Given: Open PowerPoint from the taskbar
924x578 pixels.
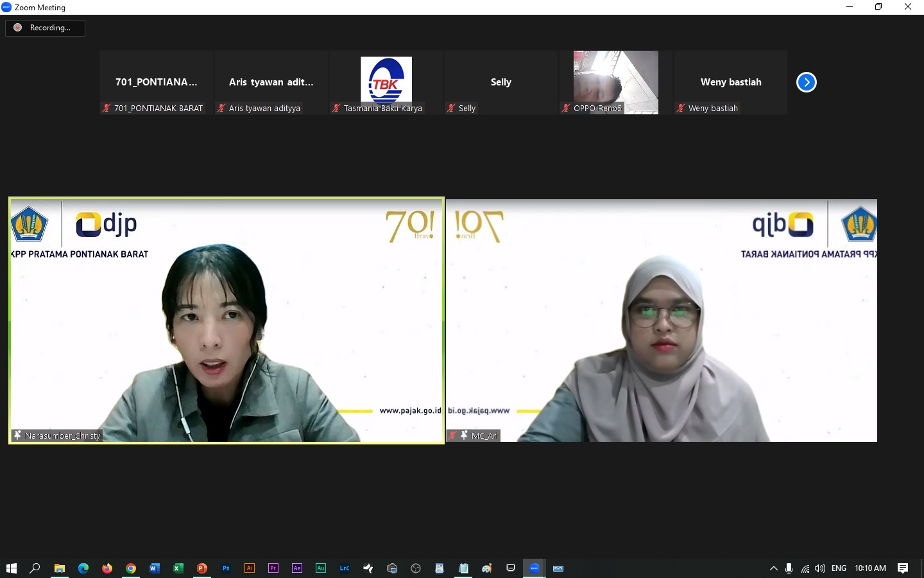Looking at the screenshot, I should click(202, 568).
